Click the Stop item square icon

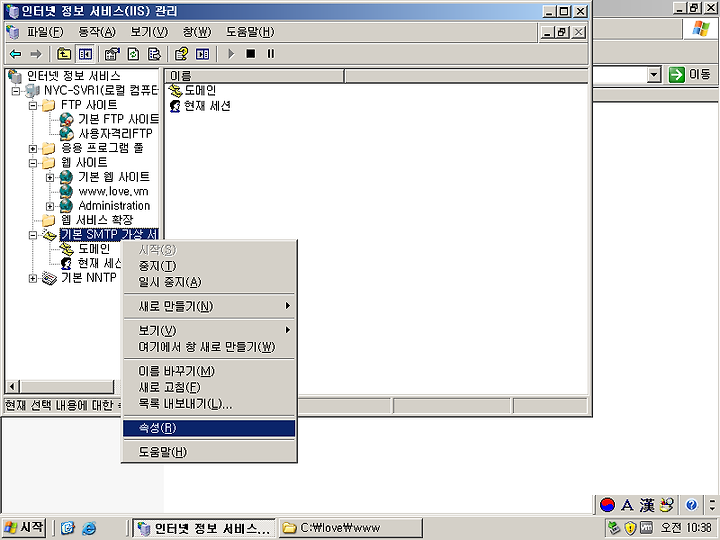(x=251, y=54)
